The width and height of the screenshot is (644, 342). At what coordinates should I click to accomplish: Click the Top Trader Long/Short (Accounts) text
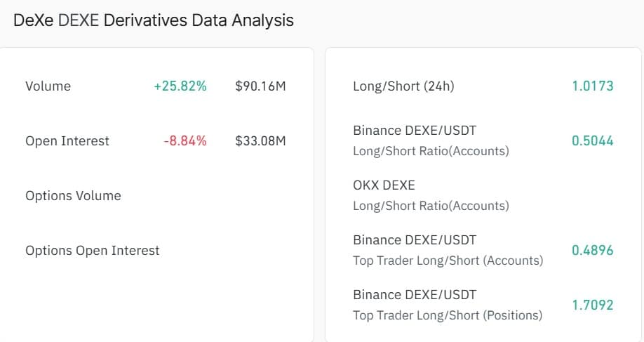[448, 261]
